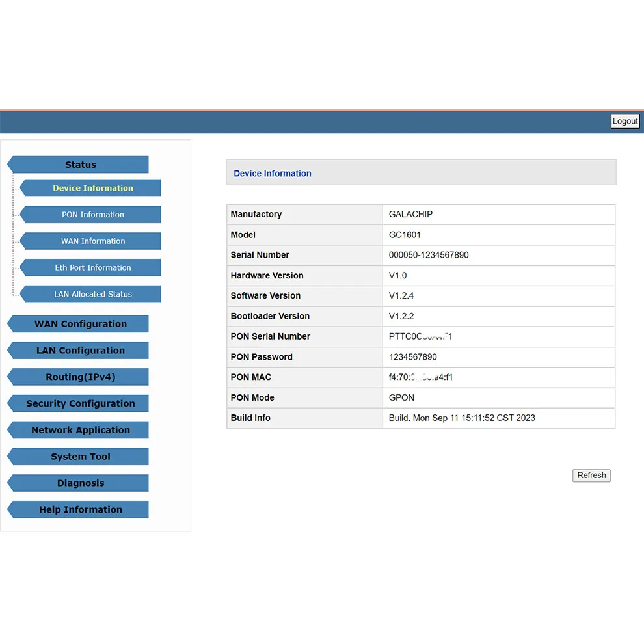Open System Tool menu
This screenshot has height=644, width=644.
[x=81, y=457]
